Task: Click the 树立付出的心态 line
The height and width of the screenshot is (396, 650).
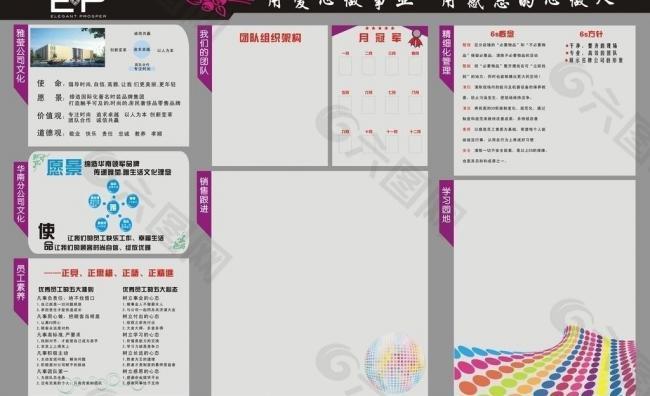Action: pyautogui.click(x=141, y=316)
